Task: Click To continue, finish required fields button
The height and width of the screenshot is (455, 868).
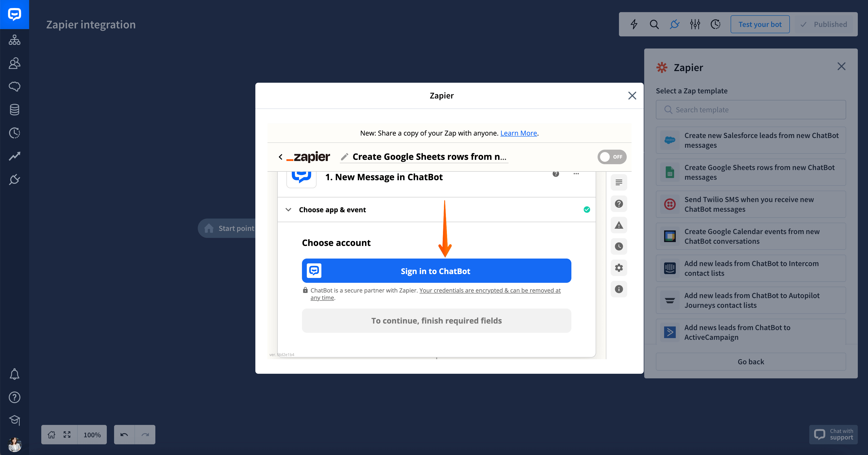Action: (x=436, y=321)
